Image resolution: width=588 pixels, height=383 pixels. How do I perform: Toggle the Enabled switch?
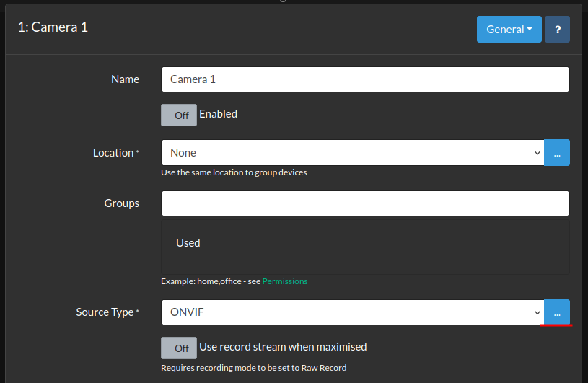(x=179, y=115)
